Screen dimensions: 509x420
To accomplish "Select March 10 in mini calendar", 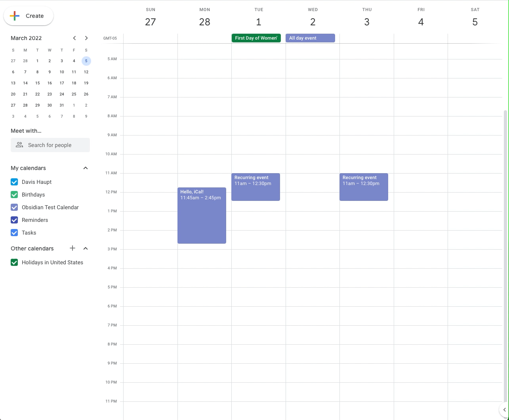I will [62, 72].
